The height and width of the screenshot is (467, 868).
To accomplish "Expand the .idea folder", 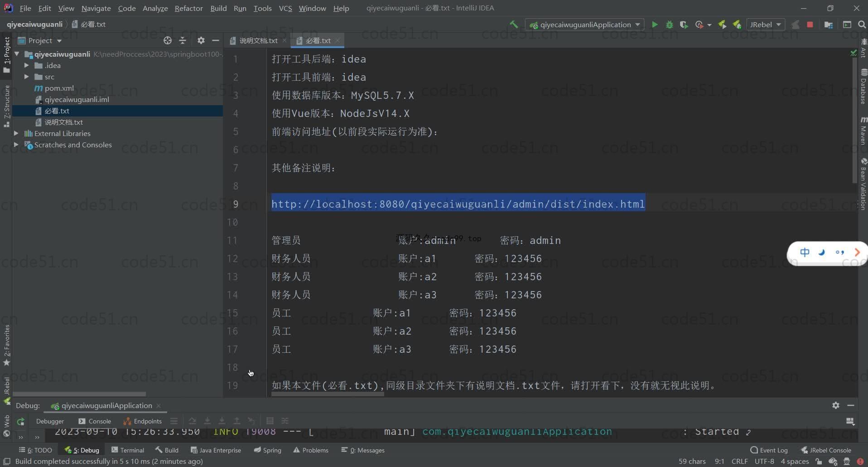I will (x=26, y=65).
